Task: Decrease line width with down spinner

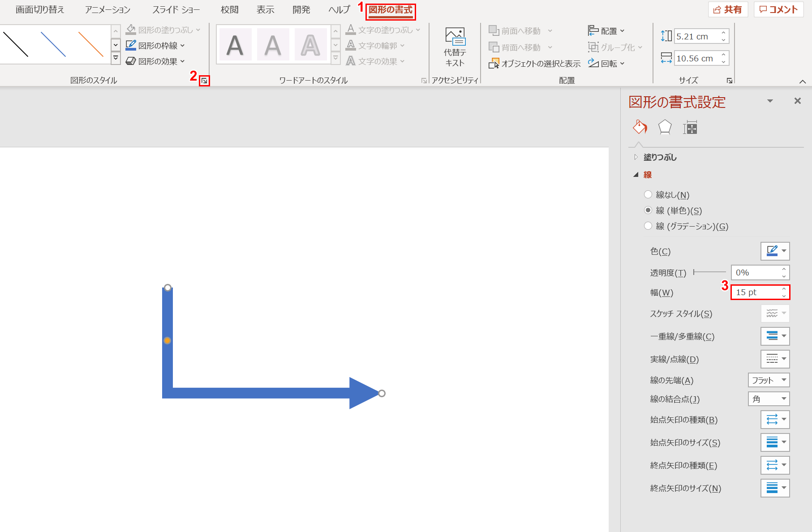Action: pyautogui.click(x=784, y=296)
